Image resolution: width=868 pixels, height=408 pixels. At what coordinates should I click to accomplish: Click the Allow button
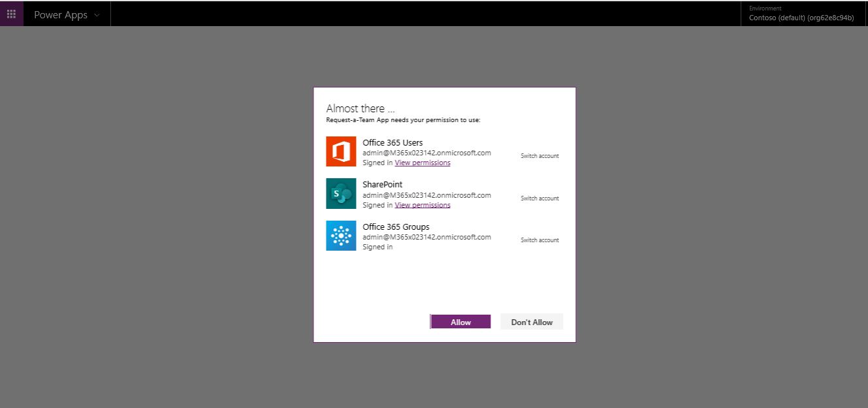(x=460, y=322)
